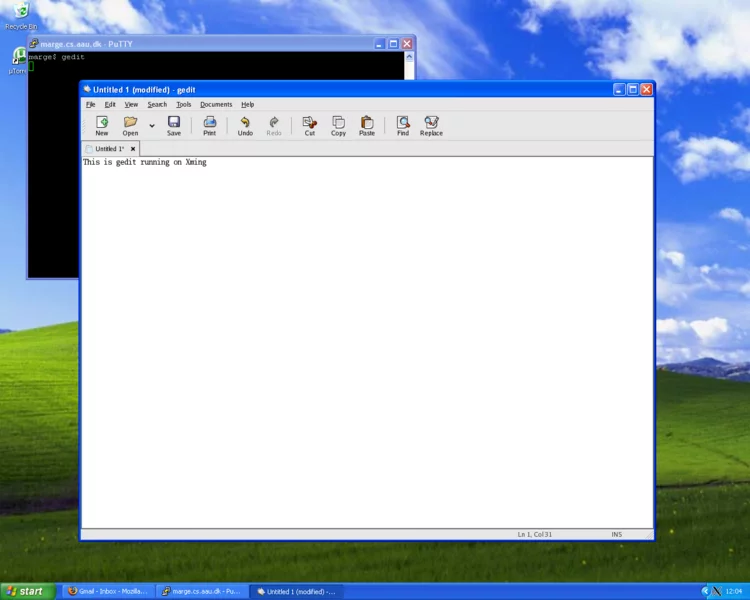Screen dimensions: 750x600
Task: Open the Documents menu
Action: pyautogui.click(x=216, y=104)
